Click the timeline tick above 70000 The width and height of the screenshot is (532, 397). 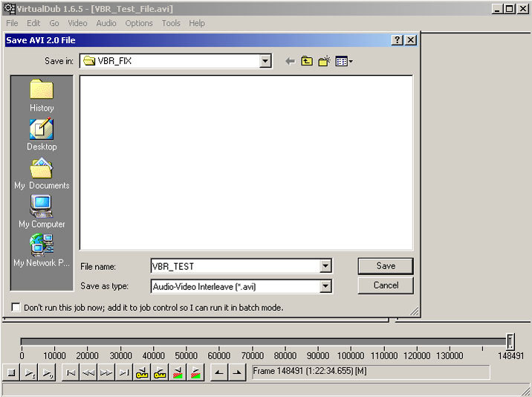[252, 349]
